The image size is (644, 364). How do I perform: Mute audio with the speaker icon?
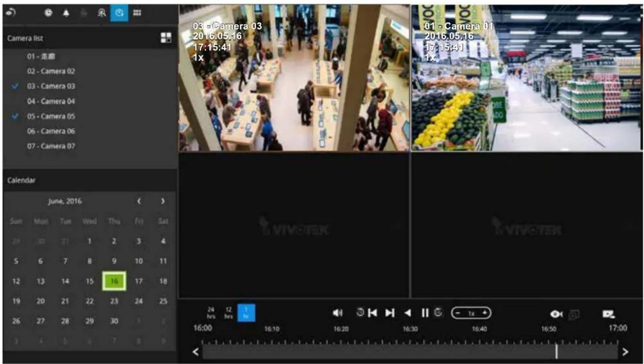pos(337,313)
